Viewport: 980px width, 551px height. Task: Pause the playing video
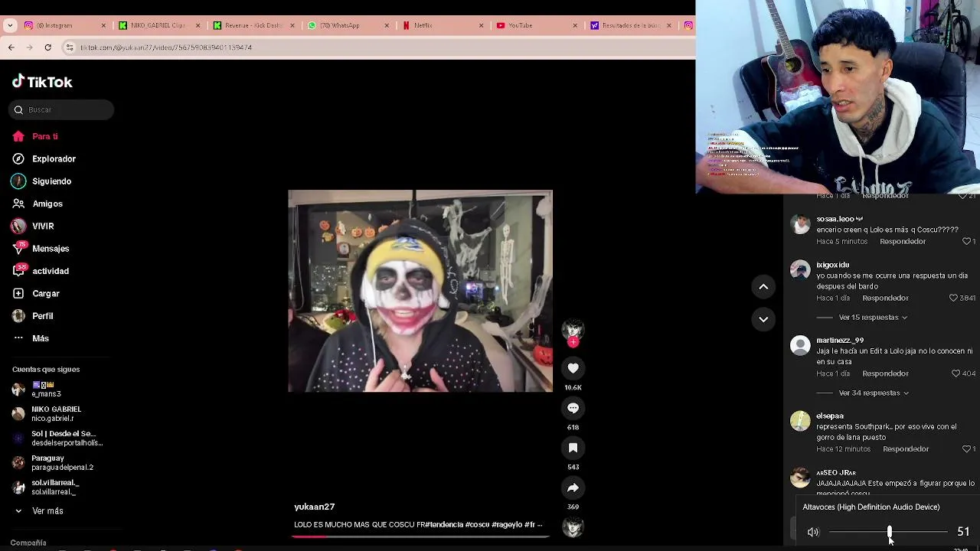click(420, 291)
